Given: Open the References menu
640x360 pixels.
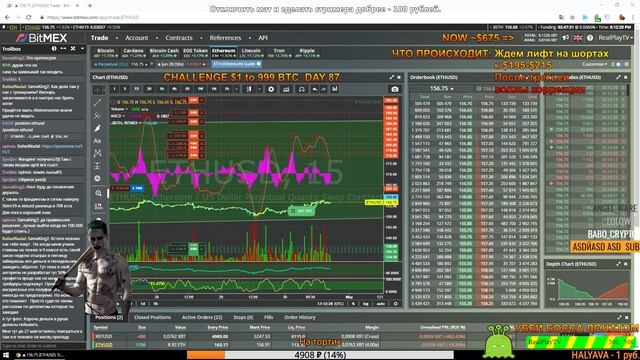Looking at the screenshot, I should point(225,38).
